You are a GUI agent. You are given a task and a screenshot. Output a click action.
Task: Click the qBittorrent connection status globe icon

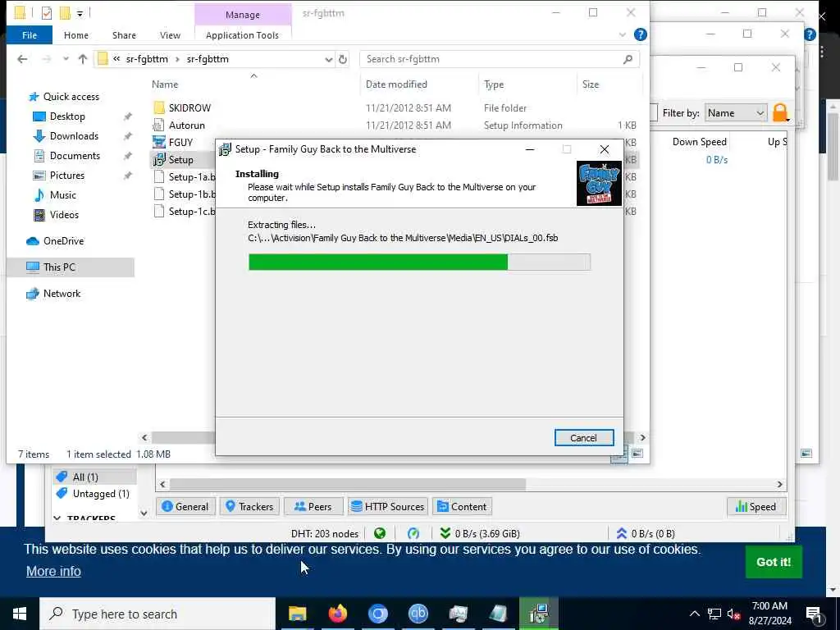click(x=380, y=533)
